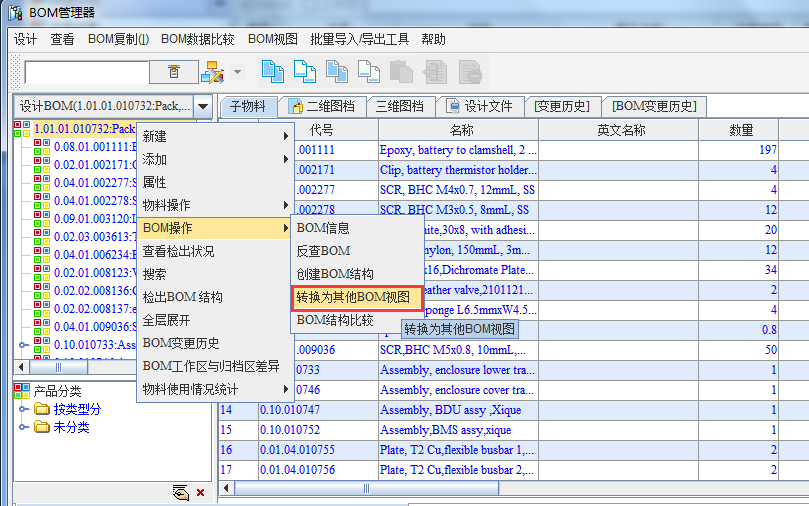Open the 物料使用情况统计 submenu
Screen dimensions: 809x506
[215, 389]
